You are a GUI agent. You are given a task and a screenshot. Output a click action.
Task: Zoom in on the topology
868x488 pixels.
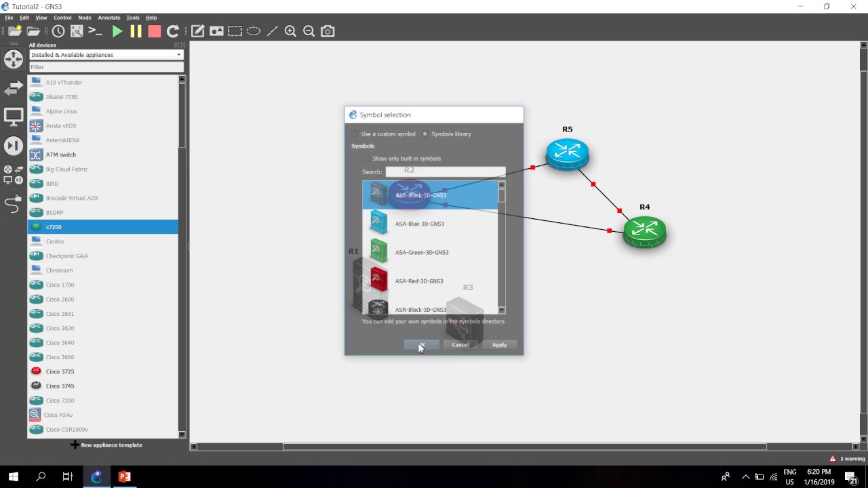click(291, 31)
